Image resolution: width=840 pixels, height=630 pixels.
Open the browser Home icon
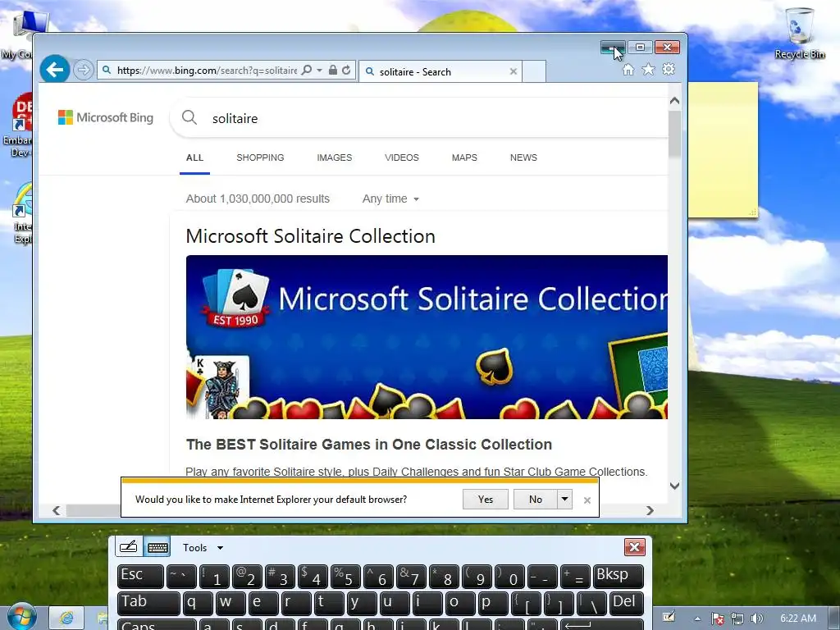(x=628, y=70)
